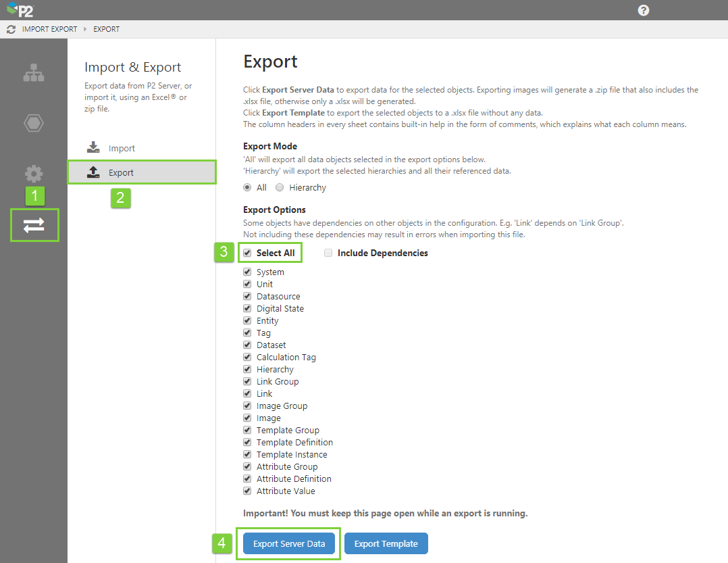
Task: Select the Hierarchy export mode radio
Action: [280, 188]
